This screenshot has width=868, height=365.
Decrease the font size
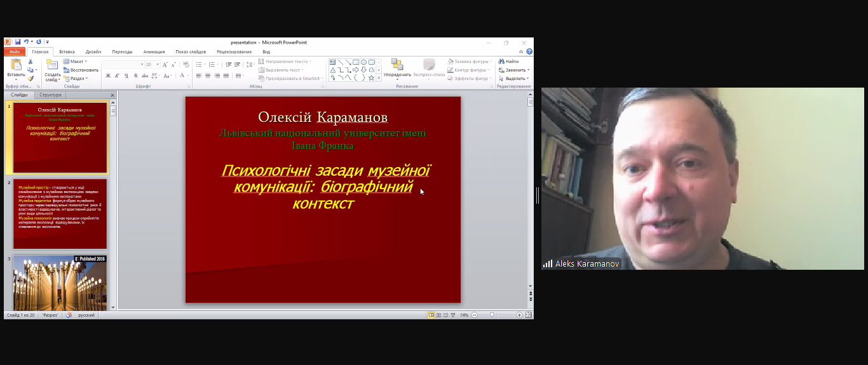pyautogui.click(x=173, y=65)
